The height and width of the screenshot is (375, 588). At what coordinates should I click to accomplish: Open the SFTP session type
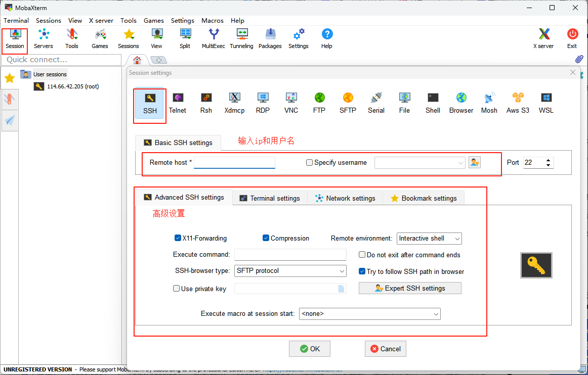[348, 103]
